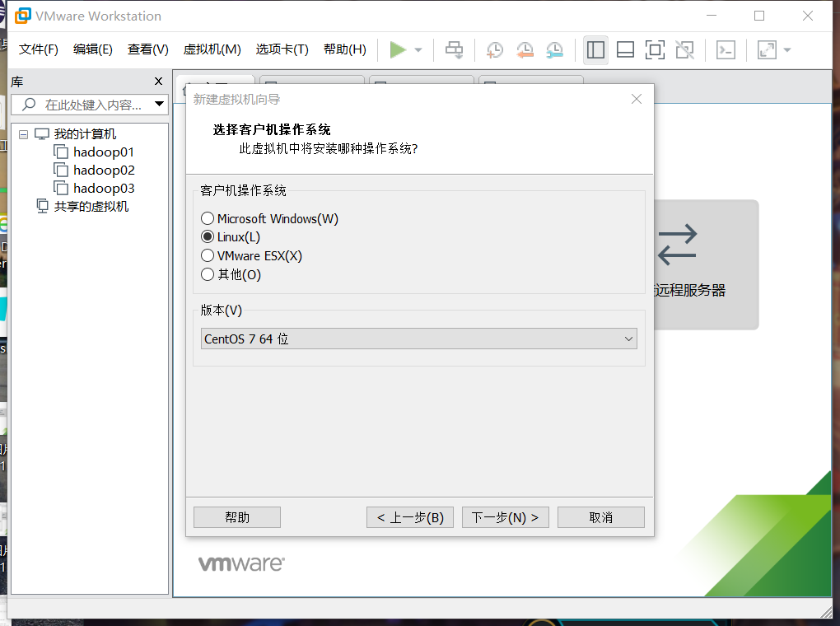Select hadoop01 virtual machine
Screen dimensions: 840x626
click(104, 152)
